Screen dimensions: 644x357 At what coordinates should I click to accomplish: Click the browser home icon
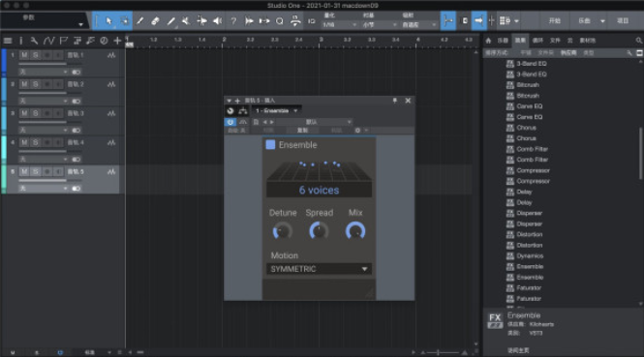tap(488, 41)
